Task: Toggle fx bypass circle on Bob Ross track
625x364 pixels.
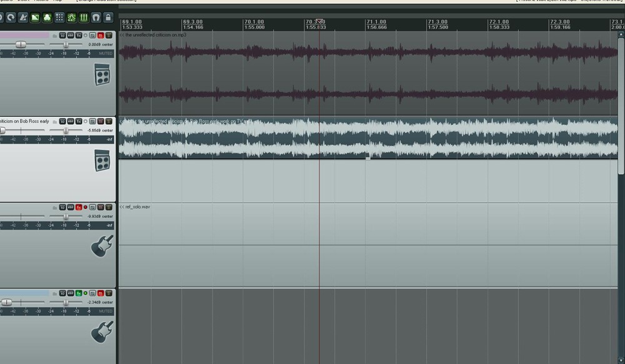Action: click(85, 121)
